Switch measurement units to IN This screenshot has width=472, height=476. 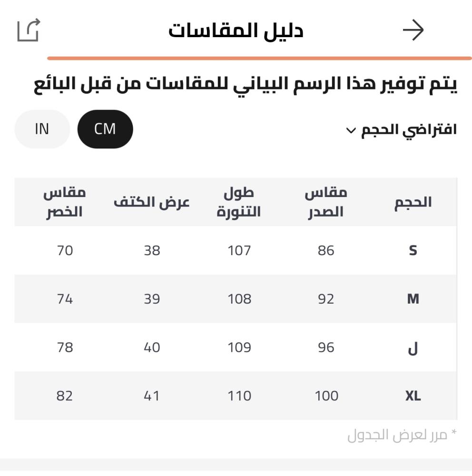click(42, 129)
